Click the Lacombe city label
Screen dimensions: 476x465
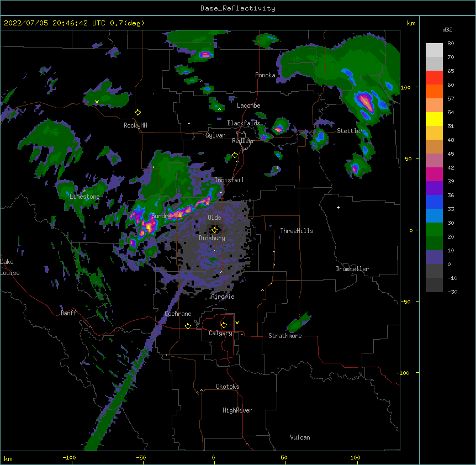(248, 105)
